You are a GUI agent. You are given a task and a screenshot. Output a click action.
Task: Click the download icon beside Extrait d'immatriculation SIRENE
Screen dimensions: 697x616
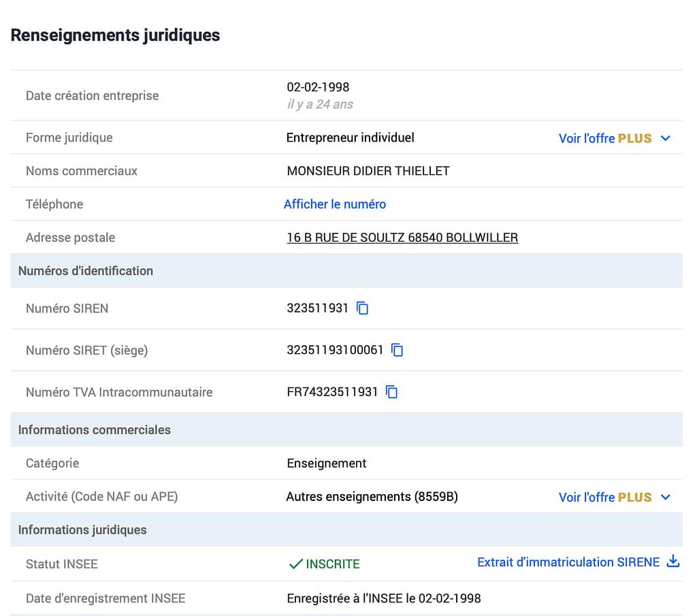[672, 562]
